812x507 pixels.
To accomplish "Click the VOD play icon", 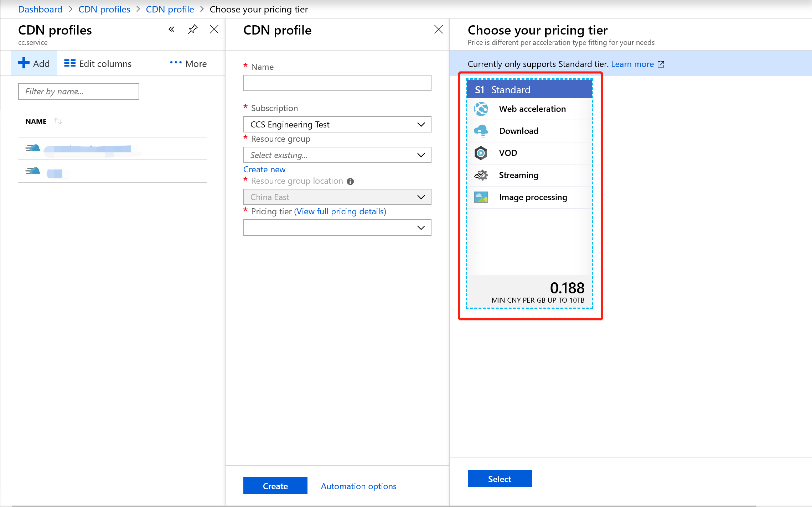I will (x=481, y=153).
